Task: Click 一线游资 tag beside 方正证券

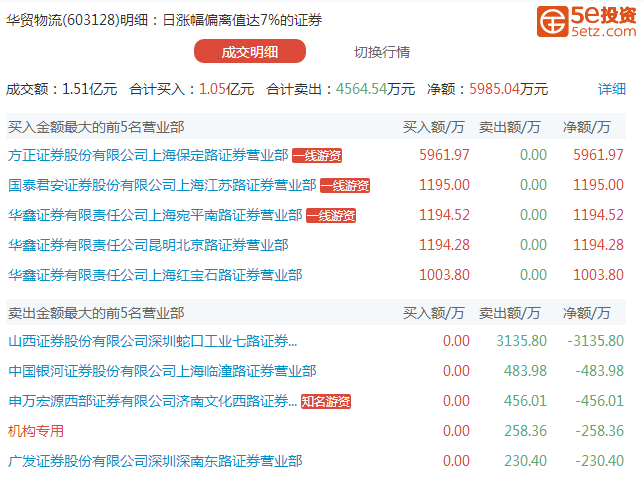Action: click(317, 156)
